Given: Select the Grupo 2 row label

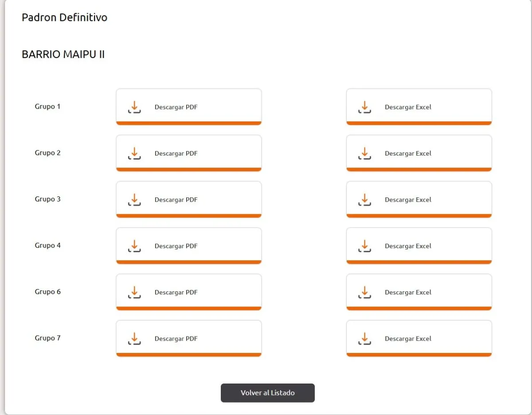Looking at the screenshot, I should coord(47,153).
